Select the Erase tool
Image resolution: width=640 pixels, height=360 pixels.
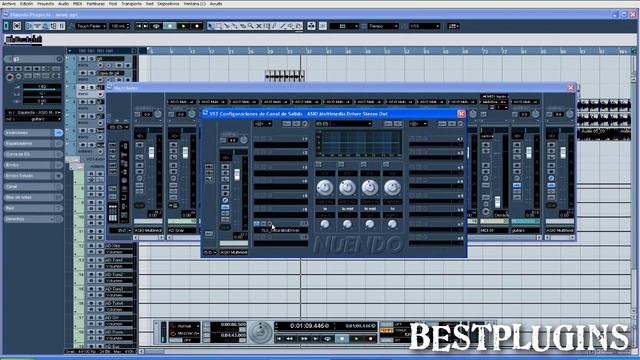(x=243, y=26)
